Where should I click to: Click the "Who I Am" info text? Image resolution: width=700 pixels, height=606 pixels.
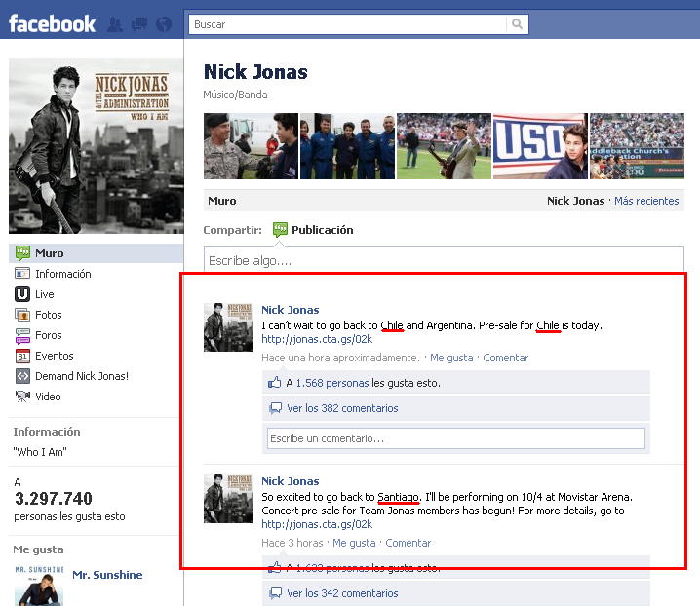point(40,452)
